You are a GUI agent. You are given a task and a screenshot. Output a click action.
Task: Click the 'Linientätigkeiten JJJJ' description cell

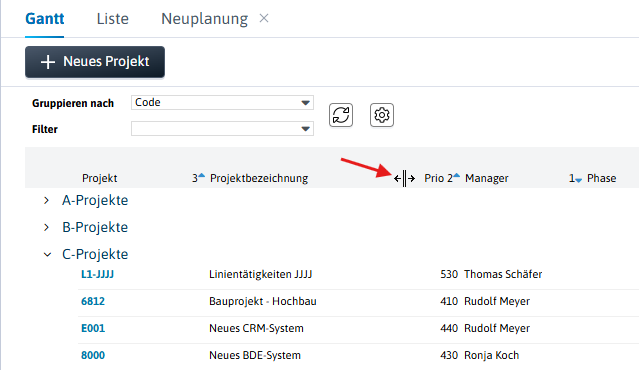260,274
